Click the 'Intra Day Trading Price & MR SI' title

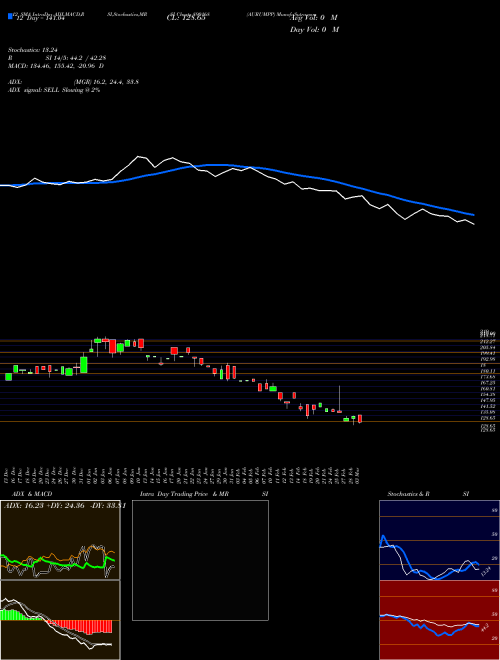pos(204,494)
